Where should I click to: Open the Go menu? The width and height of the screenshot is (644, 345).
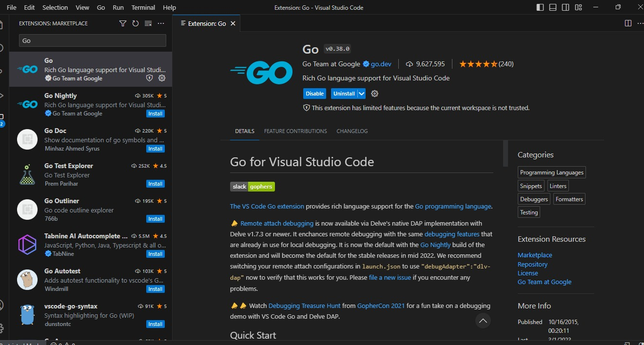tap(101, 7)
